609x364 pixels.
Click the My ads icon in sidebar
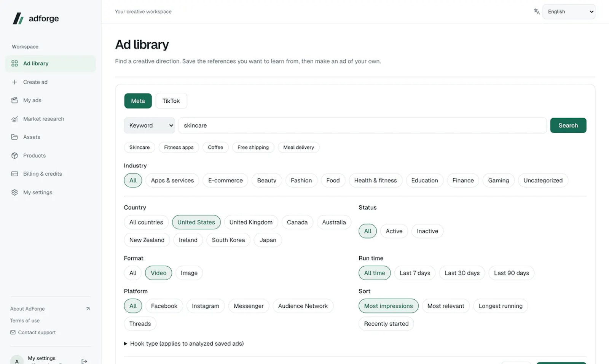14,100
